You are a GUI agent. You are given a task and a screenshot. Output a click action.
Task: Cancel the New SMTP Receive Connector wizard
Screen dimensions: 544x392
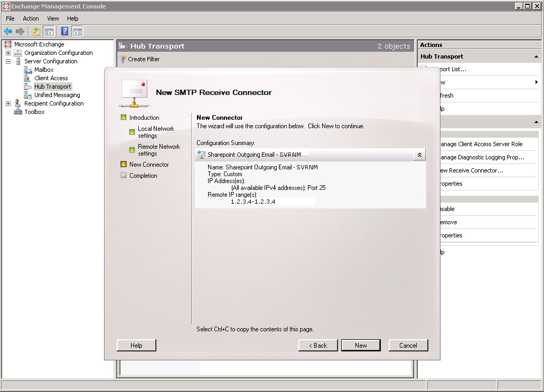pyautogui.click(x=408, y=345)
